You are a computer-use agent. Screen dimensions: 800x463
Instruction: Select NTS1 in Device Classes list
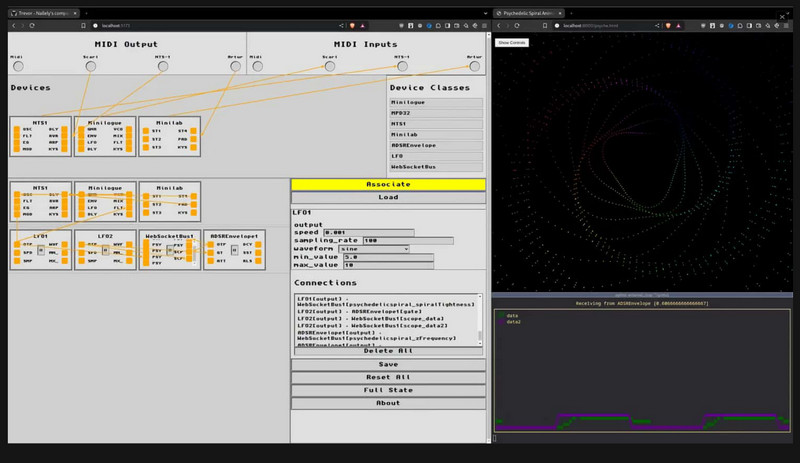tap(436, 124)
